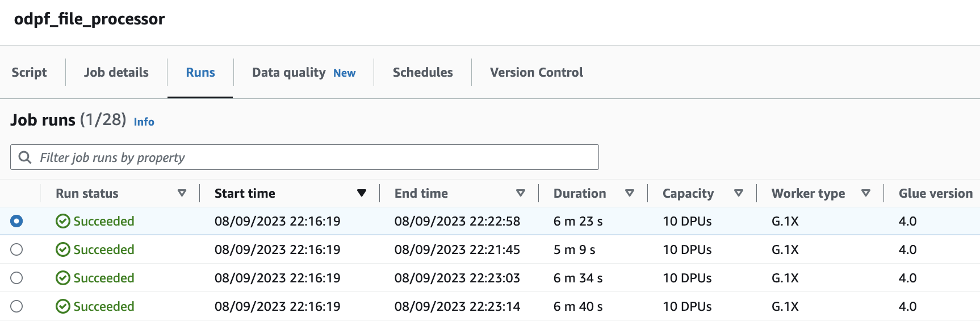Click the Run status column header
The image size is (980, 325).
point(87,193)
